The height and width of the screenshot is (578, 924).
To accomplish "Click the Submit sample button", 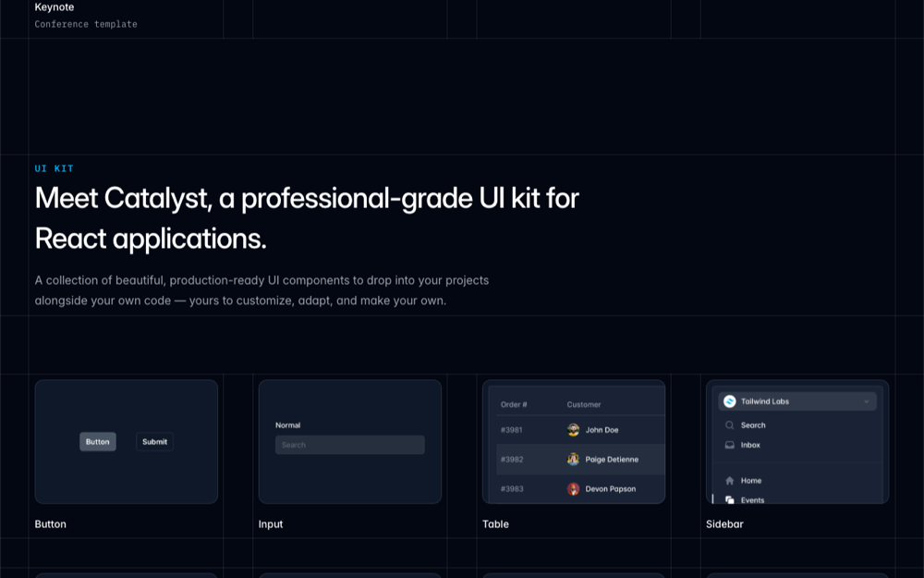I will (154, 442).
